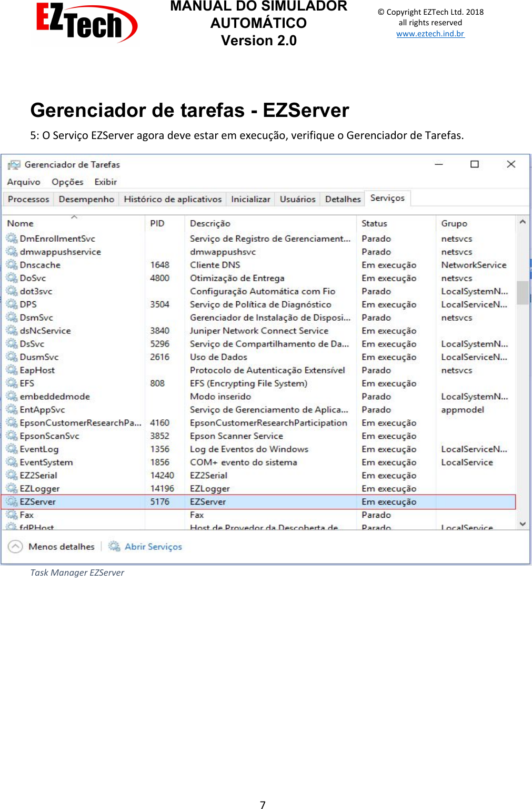Screen dimensions: 532x809
Task: Minimize the Gerenciador de Tarefas window
Action: [x=439, y=164]
